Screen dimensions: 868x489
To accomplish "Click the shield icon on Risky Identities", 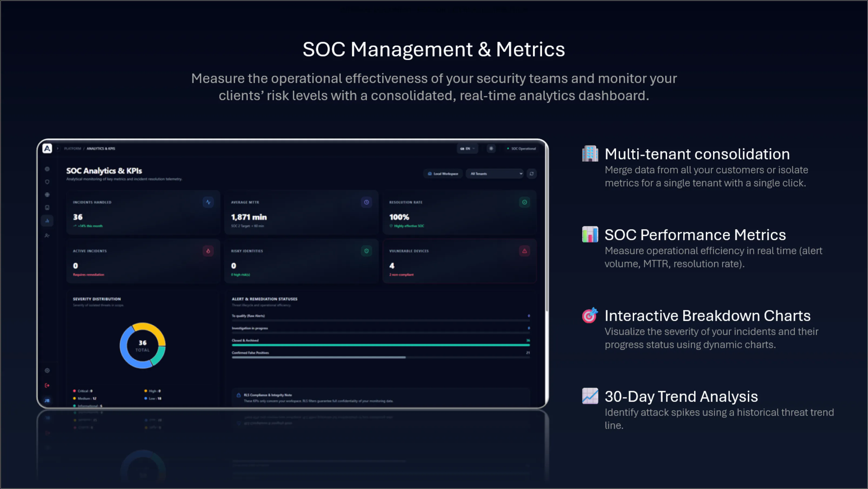I will (x=366, y=251).
